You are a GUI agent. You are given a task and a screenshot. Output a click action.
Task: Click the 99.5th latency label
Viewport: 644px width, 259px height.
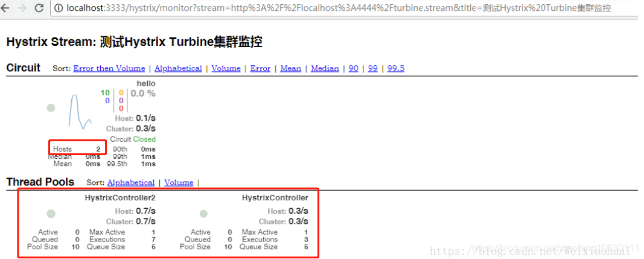(x=117, y=164)
